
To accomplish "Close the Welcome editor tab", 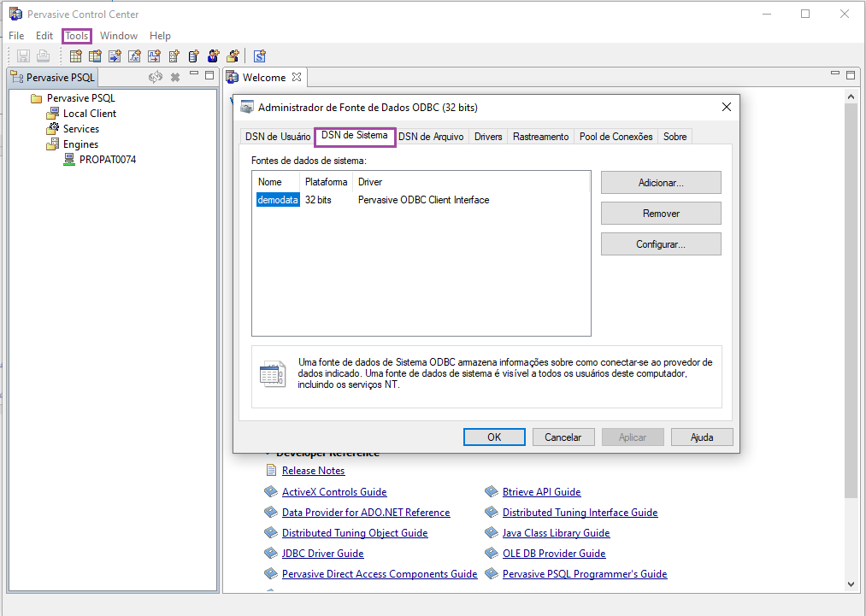I will (x=297, y=77).
